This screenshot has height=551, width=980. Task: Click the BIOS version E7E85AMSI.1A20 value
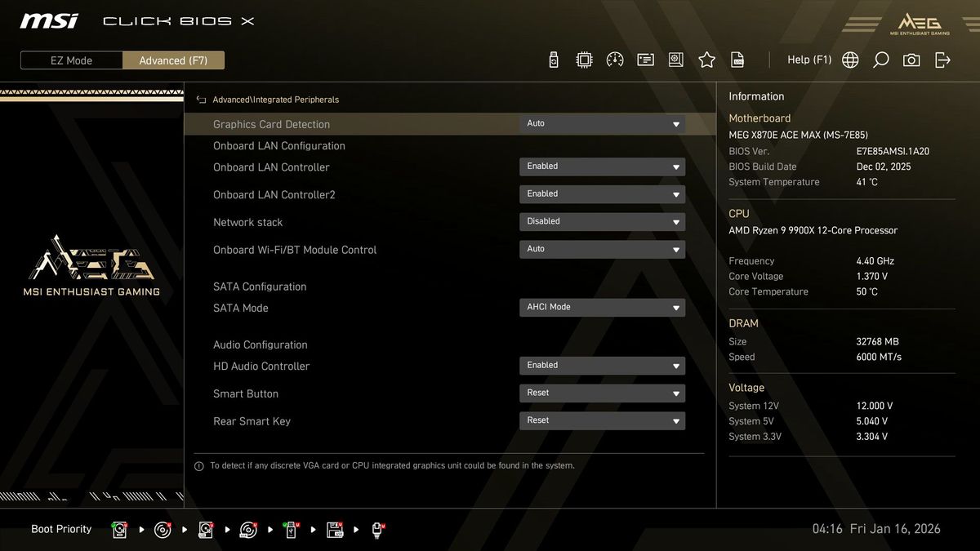coord(893,152)
